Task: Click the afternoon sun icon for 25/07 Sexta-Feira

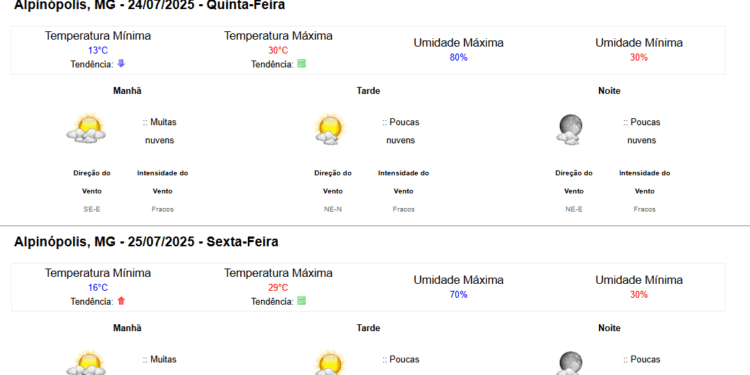Action: 330,363
